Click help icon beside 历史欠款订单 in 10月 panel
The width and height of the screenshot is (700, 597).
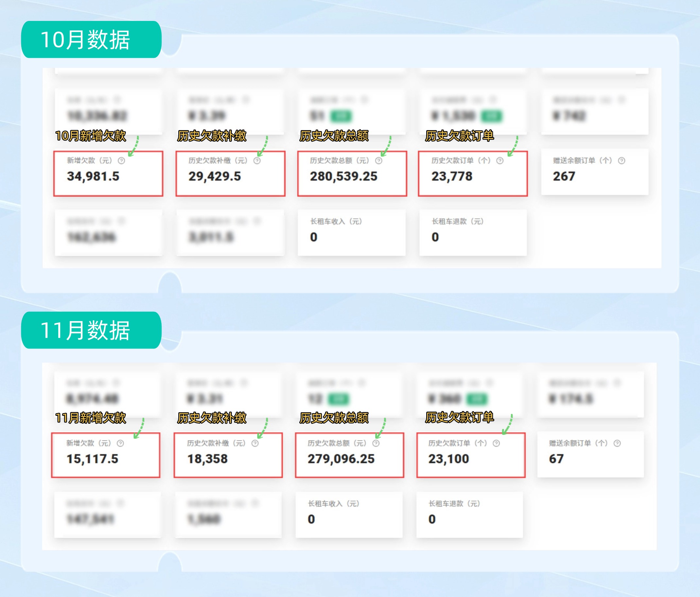(500, 161)
